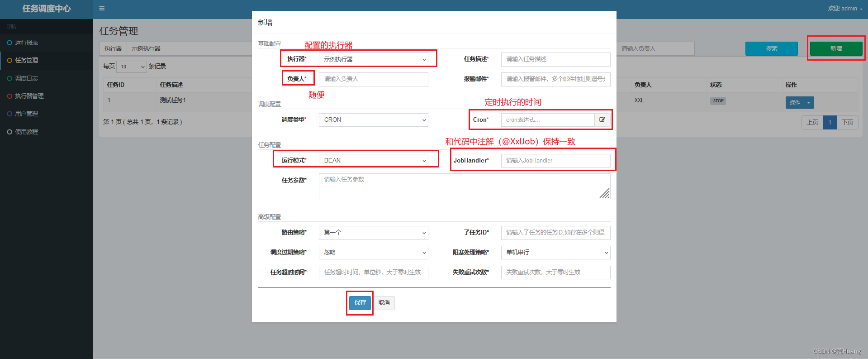Expand the 阻塞处理策略 dropdown
This screenshot has height=359, width=868.
coord(555,253)
